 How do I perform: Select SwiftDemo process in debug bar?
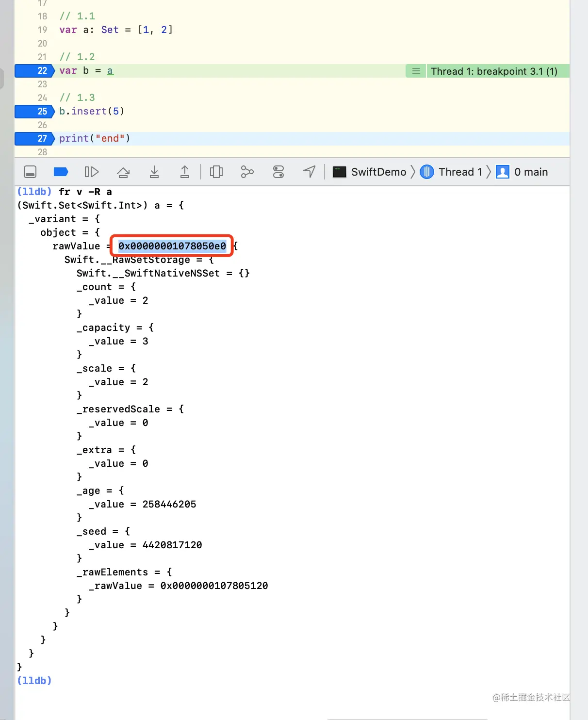[370, 172]
